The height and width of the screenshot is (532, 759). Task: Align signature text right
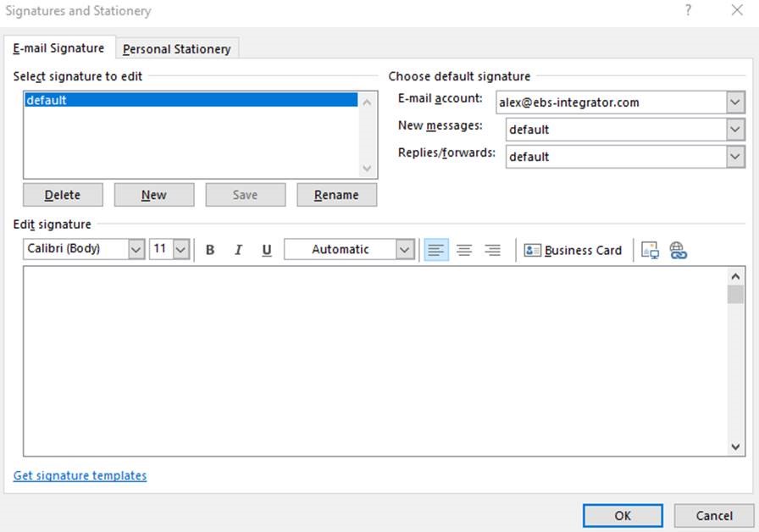pos(492,250)
